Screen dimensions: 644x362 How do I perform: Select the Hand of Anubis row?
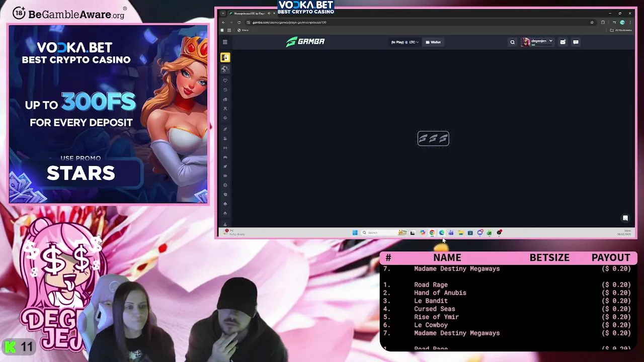(508, 293)
